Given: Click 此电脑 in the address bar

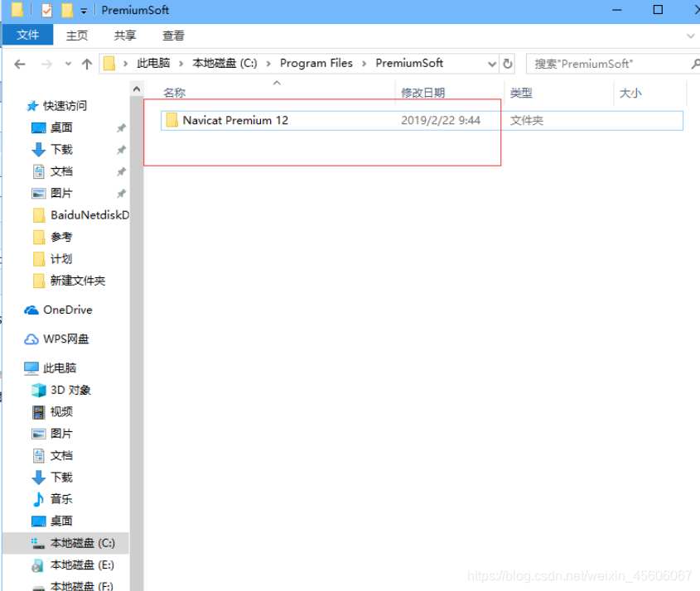Looking at the screenshot, I should [153, 64].
